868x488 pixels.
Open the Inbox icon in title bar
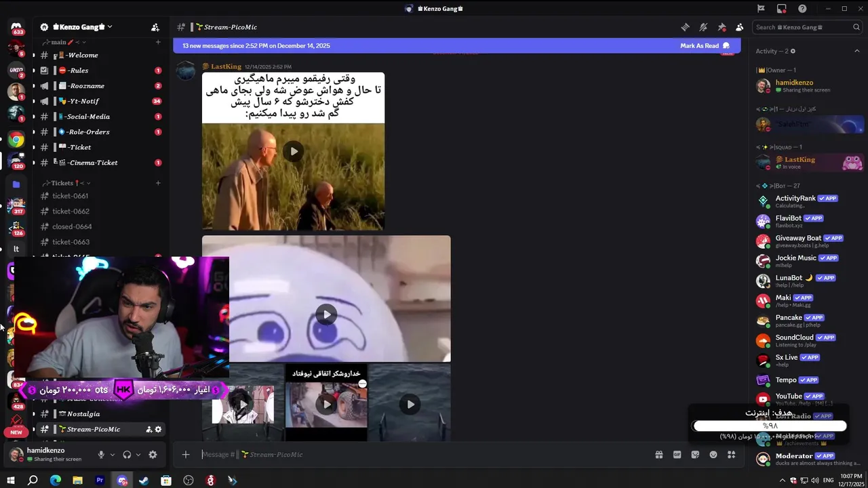782,9
